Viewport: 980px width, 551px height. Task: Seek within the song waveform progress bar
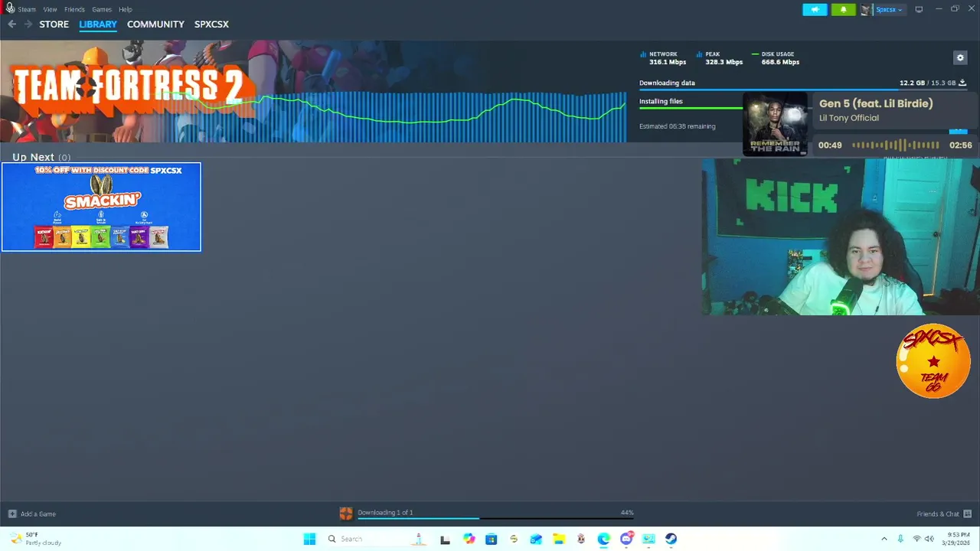[896, 145]
